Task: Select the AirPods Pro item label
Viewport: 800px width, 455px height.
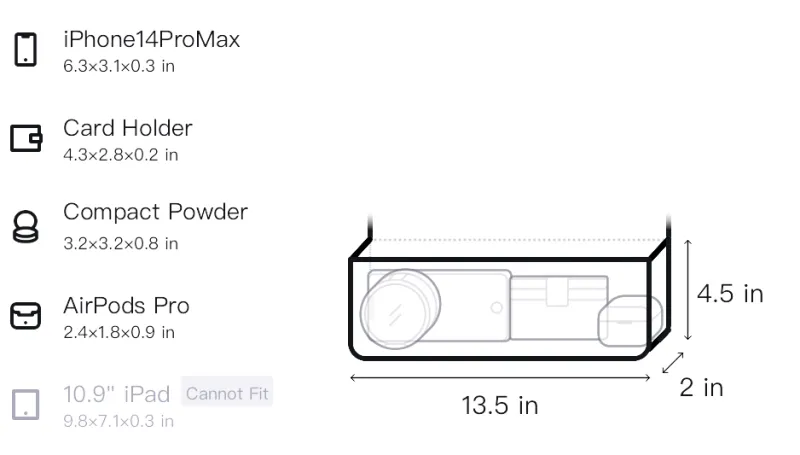Action: click(127, 306)
